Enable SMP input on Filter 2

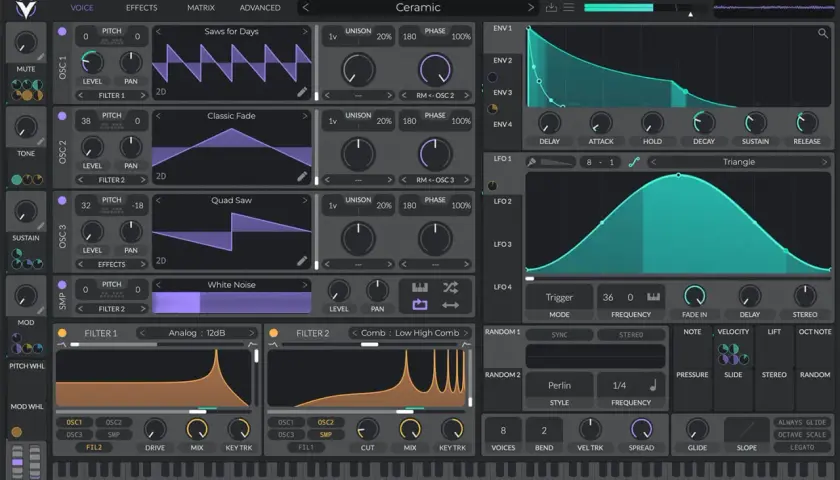coord(326,434)
